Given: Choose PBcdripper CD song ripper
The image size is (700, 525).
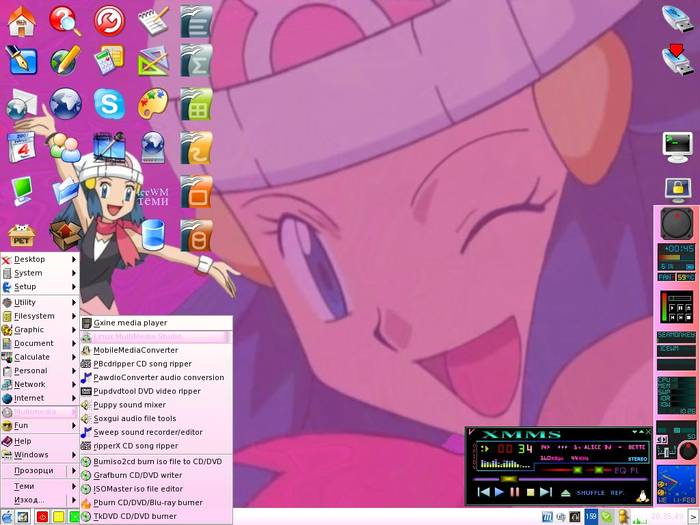Looking at the screenshot, I should click(x=156, y=364).
